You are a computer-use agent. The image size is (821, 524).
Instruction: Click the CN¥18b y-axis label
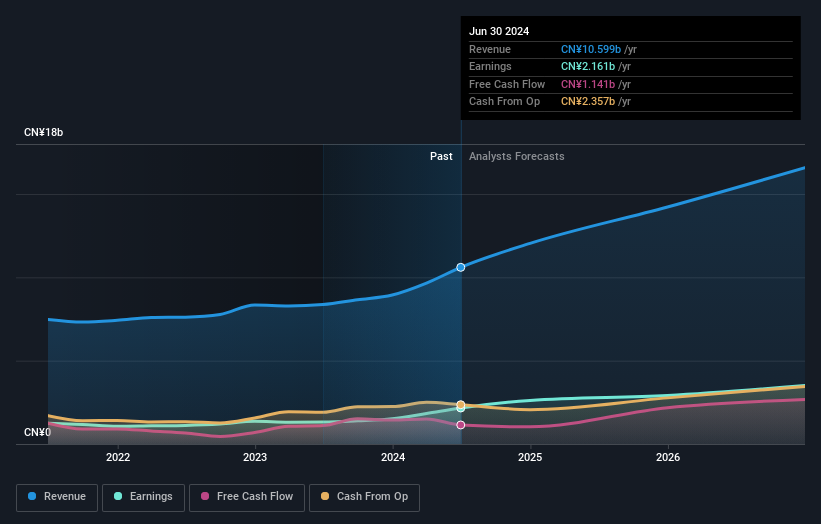(x=43, y=132)
